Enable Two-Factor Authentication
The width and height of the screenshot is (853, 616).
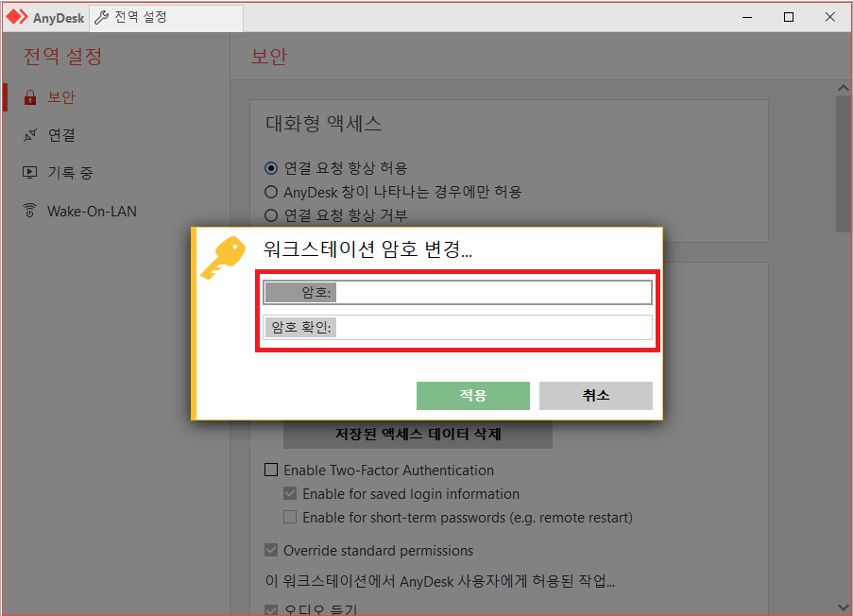(x=271, y=470)
